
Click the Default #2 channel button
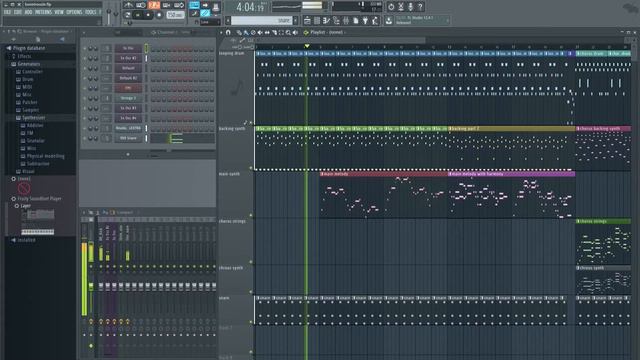pyautogui.click(x=128, y=78)
